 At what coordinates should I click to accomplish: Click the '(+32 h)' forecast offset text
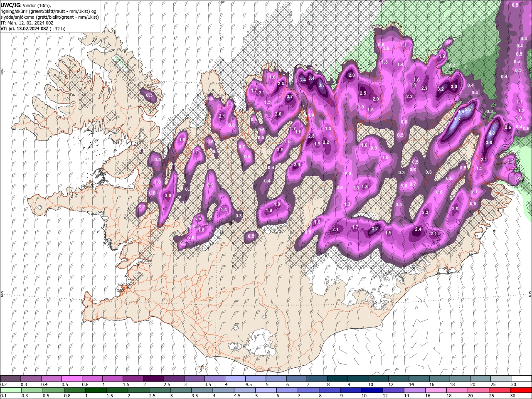57,29
